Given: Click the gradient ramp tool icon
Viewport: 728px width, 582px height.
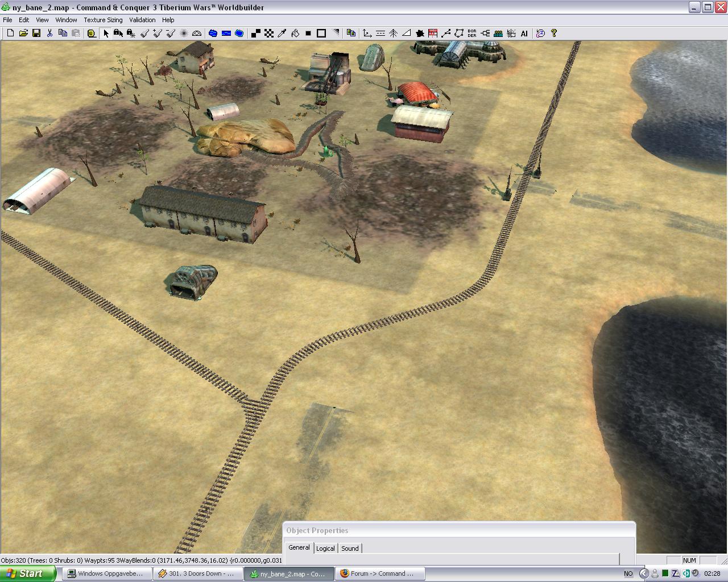Looking at the screenshot, I should 336,34.
